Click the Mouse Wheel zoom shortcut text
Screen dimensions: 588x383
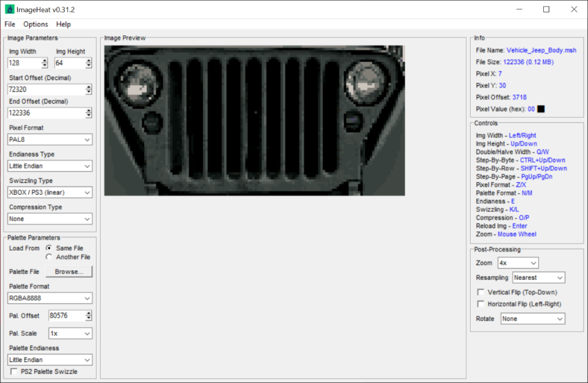517,234
